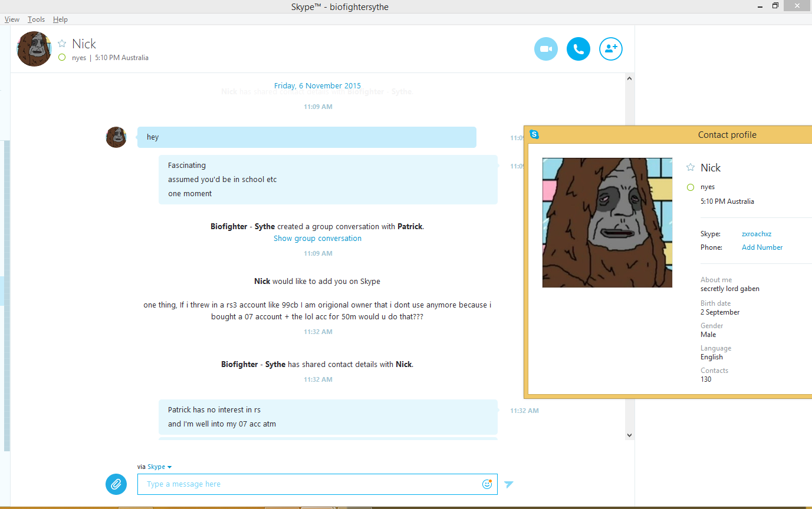Click the 'Friday, 6 November 2015' date header
The height and width of the screenshot is (509, 812).
[x=317, y=86]
